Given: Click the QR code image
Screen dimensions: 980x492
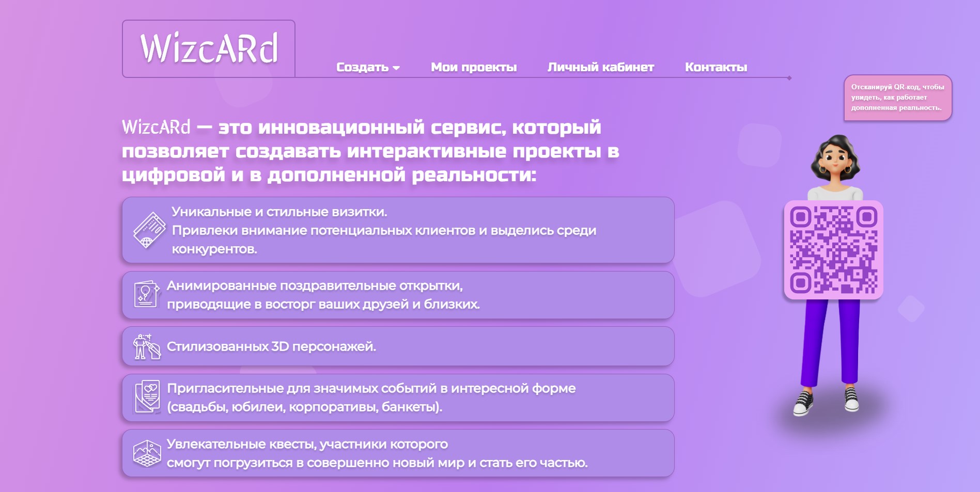Looking at the screenshot, I should point(833,250).
